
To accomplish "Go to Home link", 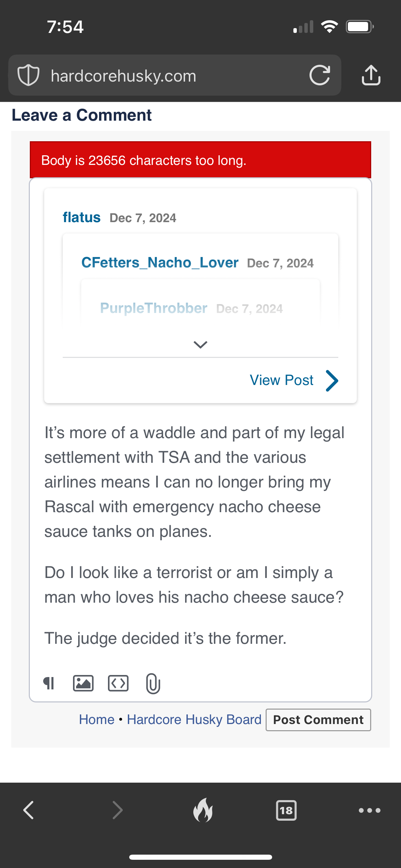I will pos(97,720).
